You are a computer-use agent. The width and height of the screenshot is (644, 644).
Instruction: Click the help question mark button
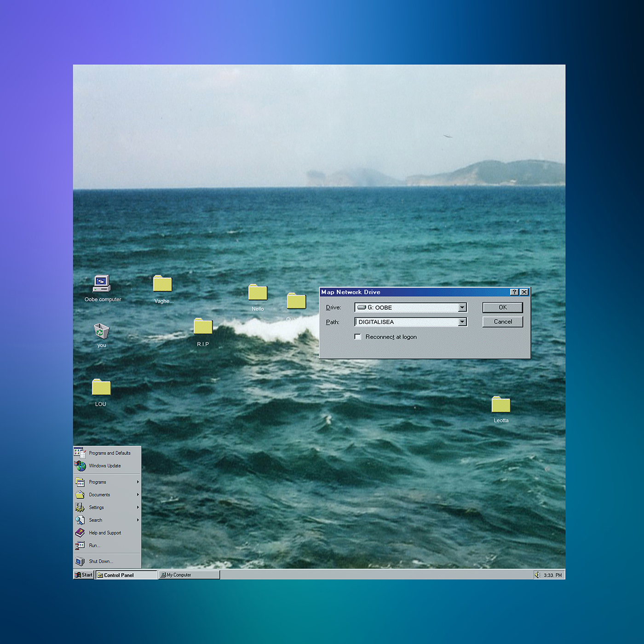tap(515, 292)
